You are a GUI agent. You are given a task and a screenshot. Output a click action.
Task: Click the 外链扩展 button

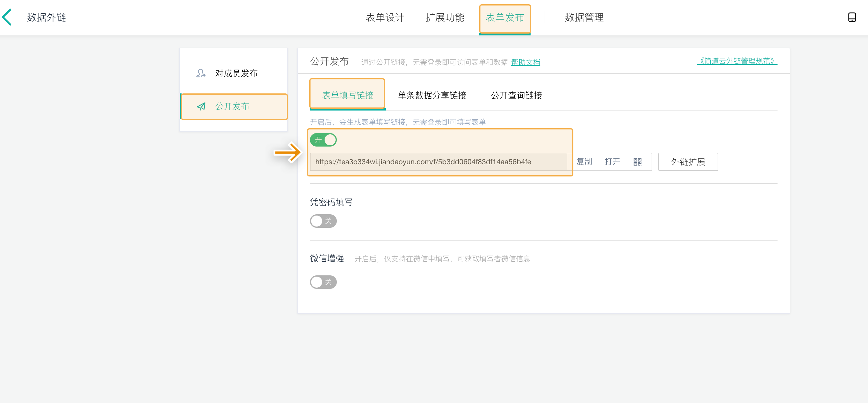point(688,162)
